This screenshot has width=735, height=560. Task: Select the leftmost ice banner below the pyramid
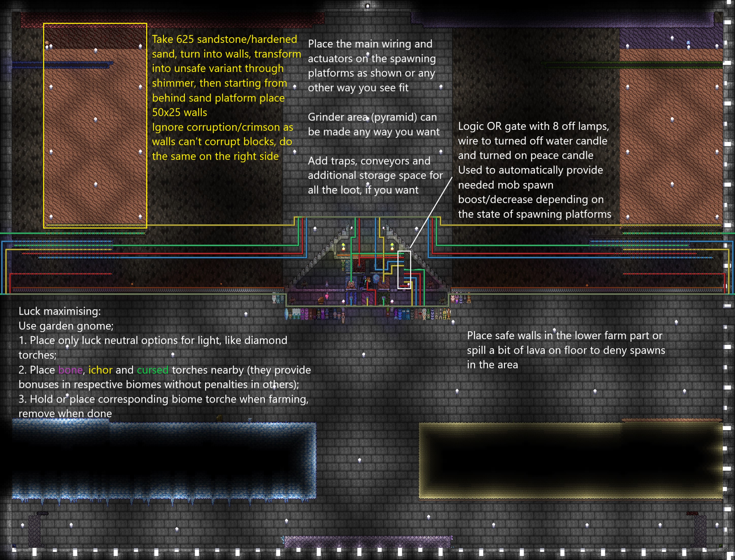(x=287, y=314)
